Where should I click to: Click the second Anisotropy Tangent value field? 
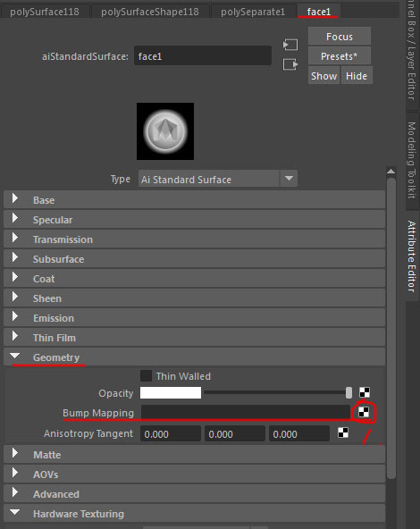(x=235, y=433)
